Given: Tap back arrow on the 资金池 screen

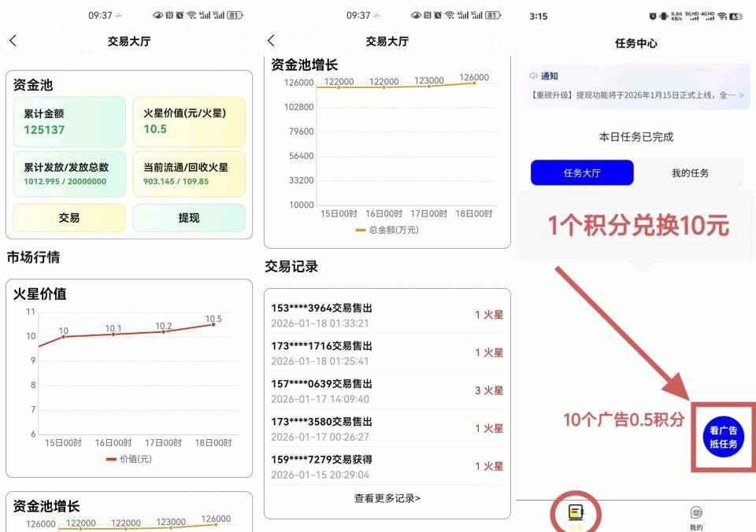Looking at the screenshot, I should tap(13, 41).
